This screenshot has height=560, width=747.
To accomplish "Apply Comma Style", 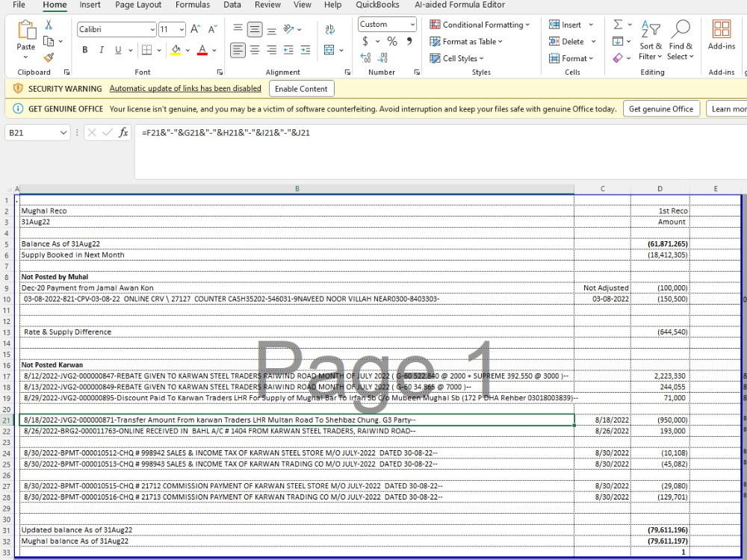I will pyautogui.click(x=409, y=41).
